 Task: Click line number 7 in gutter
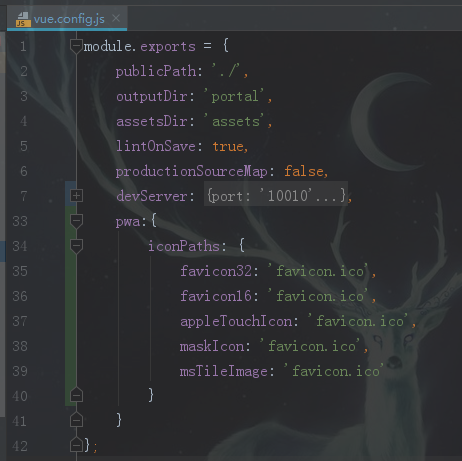(x=24, y=196)
